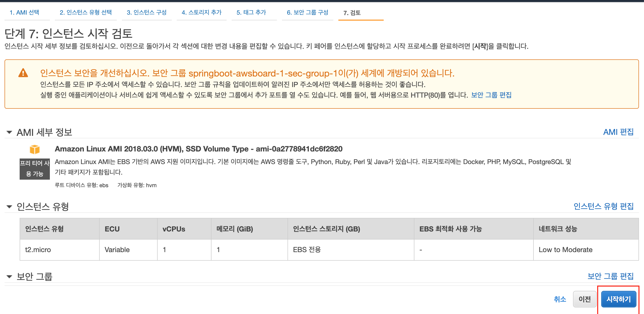This screenshot has width=644, height=314.
Task: Go to the 6. 보안 그룹 구성 tab
Action: [307, 12]
